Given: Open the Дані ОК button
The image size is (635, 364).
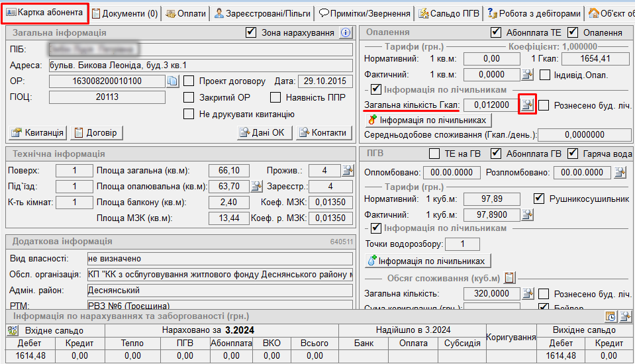Looking at the screenshot, I should [264, 132].
